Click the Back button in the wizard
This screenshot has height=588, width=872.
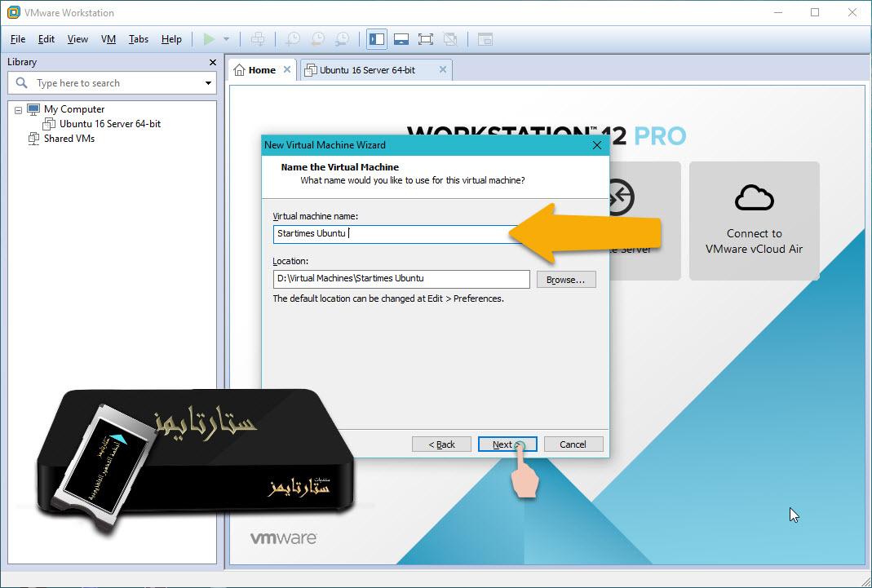click(x=441, y=444)
